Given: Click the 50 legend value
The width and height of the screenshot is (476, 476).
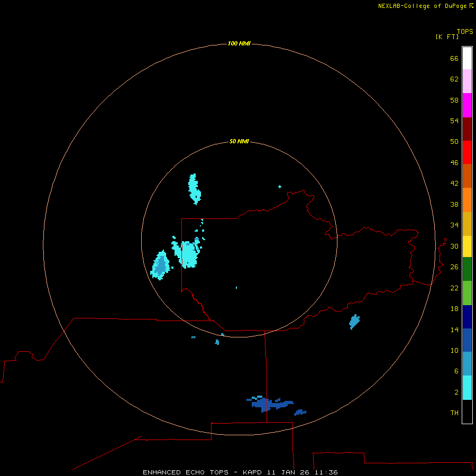Looking at the screenshot, I should pyautogui.click(x=454, y=141).
